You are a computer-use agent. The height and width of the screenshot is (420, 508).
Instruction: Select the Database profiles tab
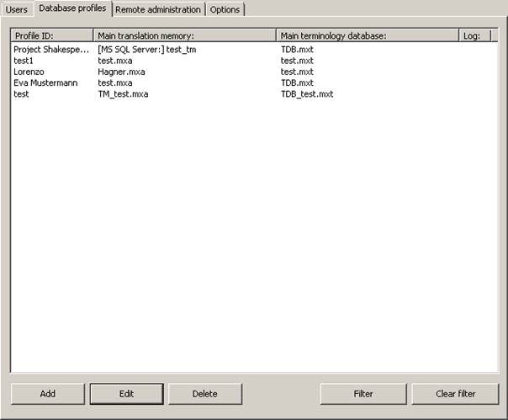pyautogui.click(x=72, y=8)
